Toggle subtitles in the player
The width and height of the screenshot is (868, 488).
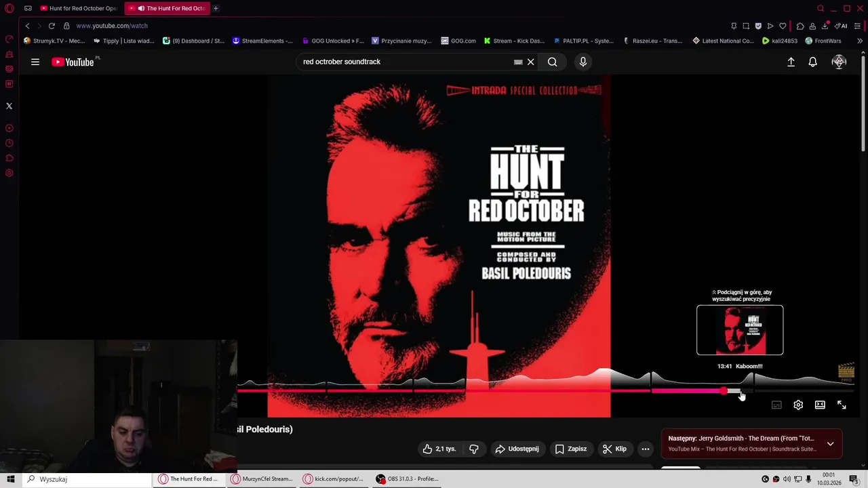pos(776,405)
